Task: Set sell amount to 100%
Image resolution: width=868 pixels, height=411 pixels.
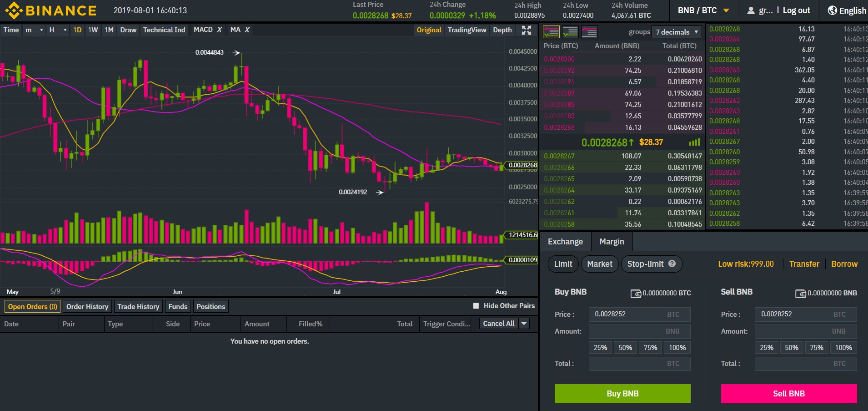Action: pos(843,348)
